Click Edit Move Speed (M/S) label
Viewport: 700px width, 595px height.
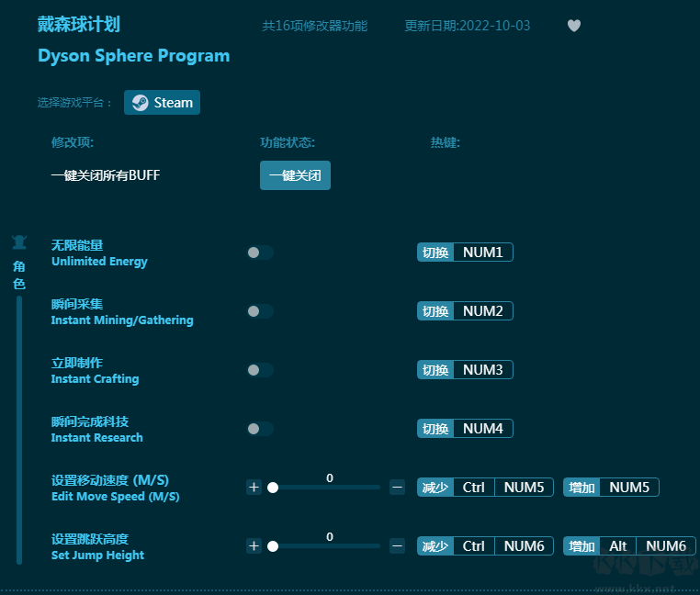(x=116, y=497)
